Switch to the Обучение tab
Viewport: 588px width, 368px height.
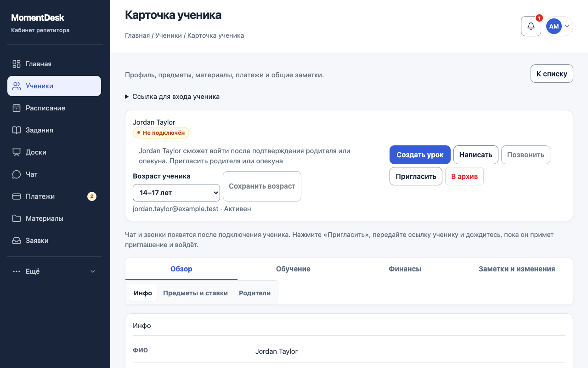pos(293,269)
